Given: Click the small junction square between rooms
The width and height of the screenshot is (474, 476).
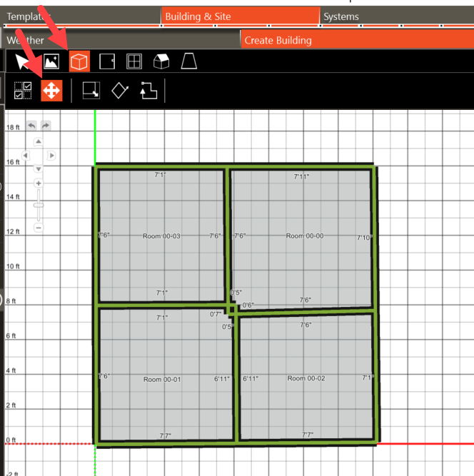Looking at the screenshot, I should [x=232, y=310].
